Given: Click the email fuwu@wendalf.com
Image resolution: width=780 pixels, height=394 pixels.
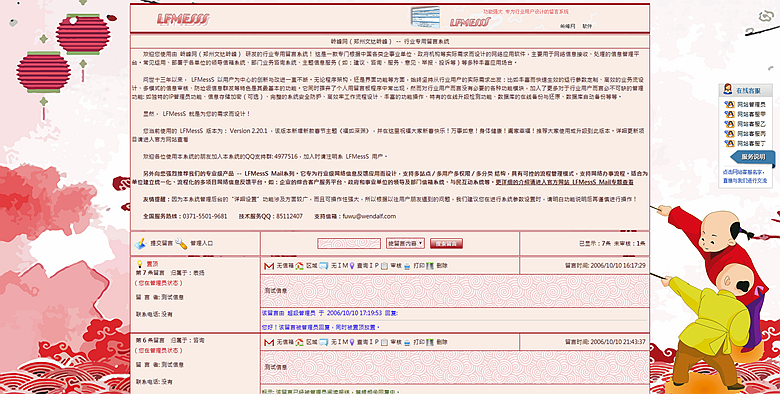Looking at the screenshot, I should (369, 216).
